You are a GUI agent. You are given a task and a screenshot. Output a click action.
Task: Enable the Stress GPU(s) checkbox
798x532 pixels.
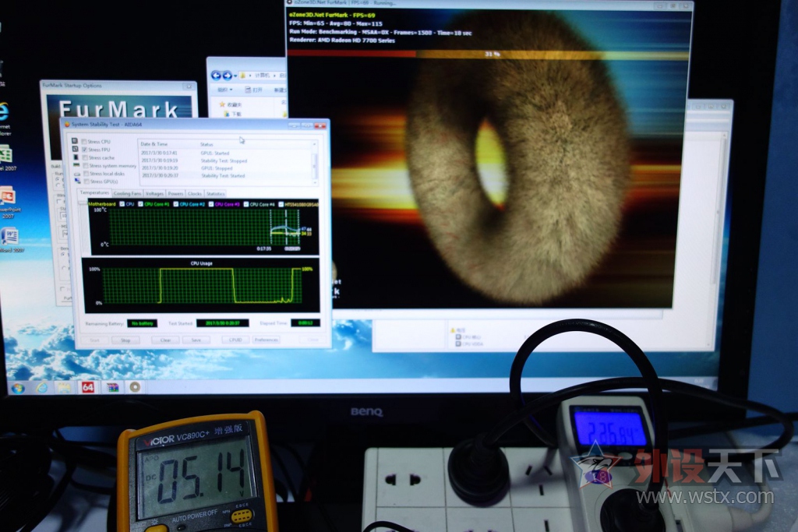click(x=87, y=181)
